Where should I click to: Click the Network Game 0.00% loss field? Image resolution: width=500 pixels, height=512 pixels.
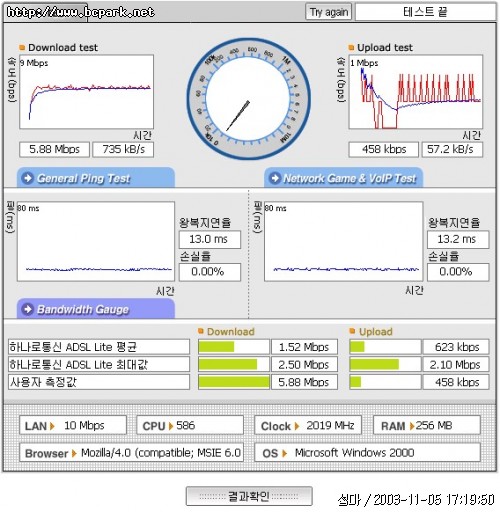[x=458, y=272]
